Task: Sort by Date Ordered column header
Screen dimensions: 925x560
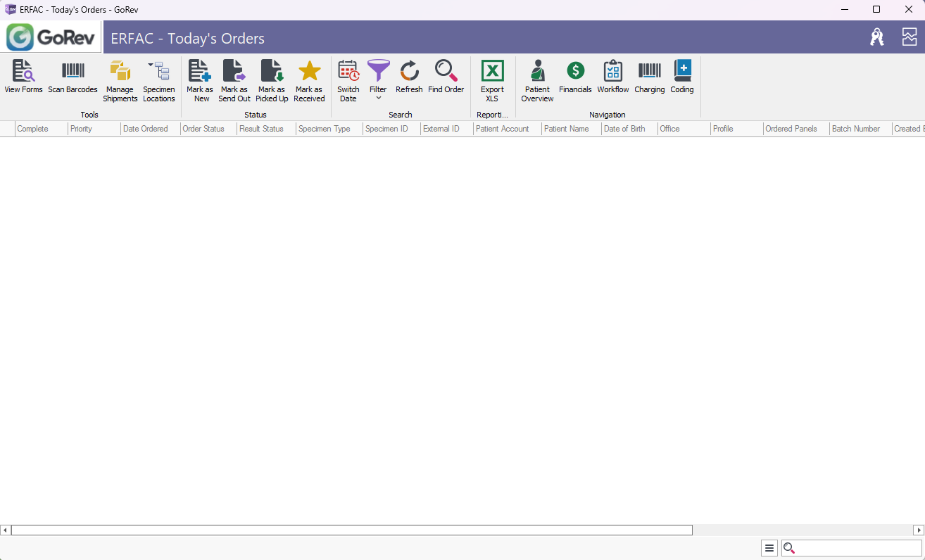Action: (145, 129)
